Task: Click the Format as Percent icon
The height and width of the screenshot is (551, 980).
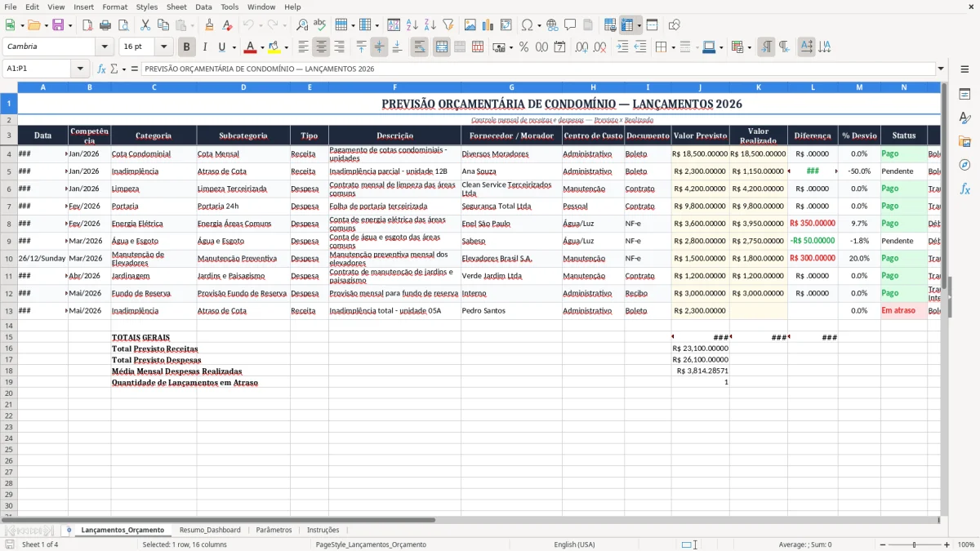Action: (523, 47)
